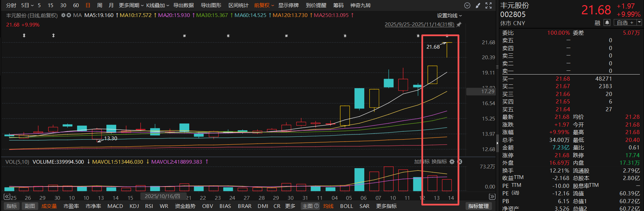Expand 更多 sub-chart indicators

[290, 206]
